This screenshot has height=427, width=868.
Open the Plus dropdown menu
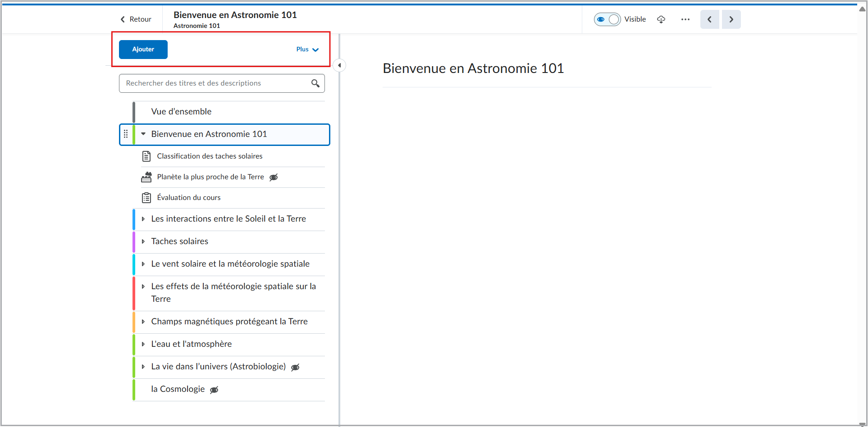pos(307,50)
